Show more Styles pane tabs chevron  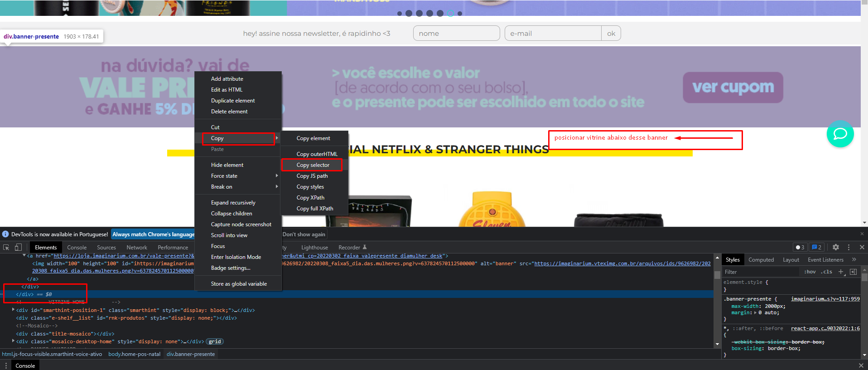pyautogui.click(x=854, y=259)
